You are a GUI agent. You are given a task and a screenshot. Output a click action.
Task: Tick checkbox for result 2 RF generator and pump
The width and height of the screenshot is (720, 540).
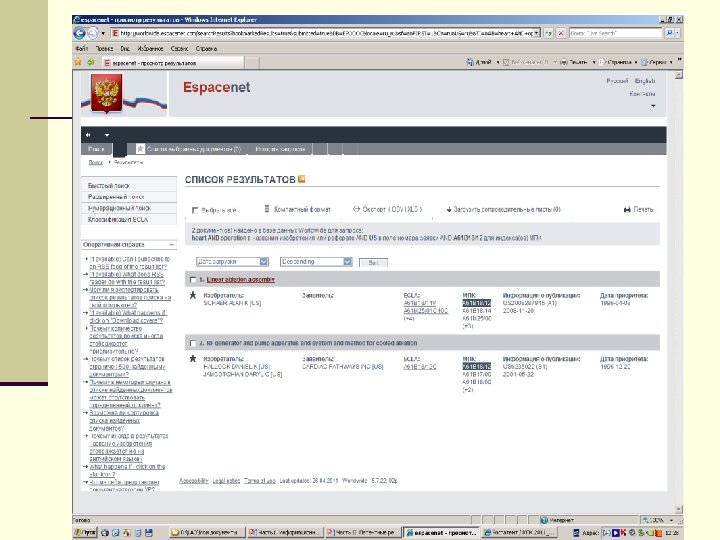point(193,343)
